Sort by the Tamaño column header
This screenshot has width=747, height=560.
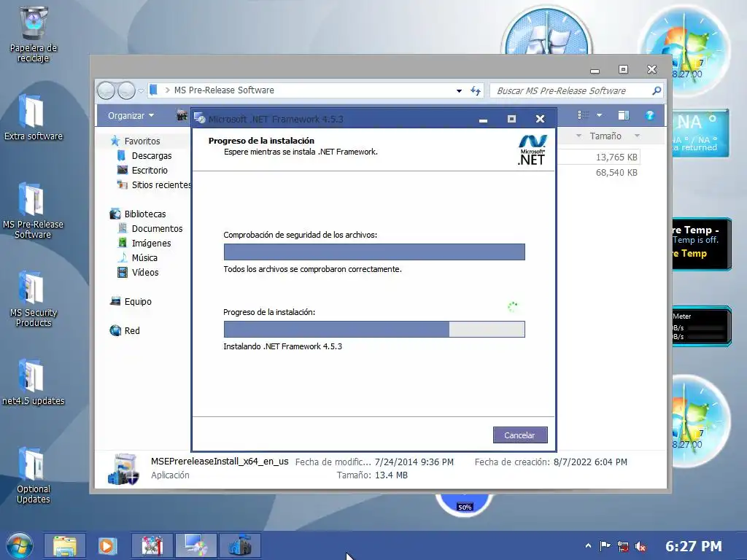[605, 136]
